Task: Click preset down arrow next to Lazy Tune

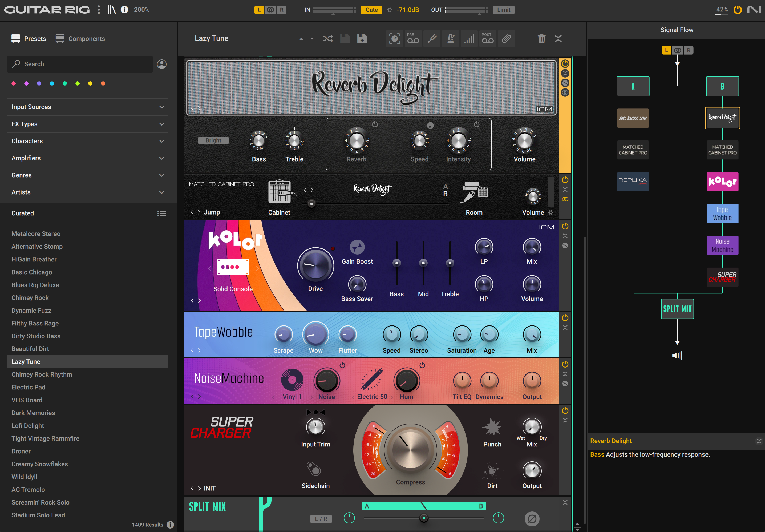Action: coord(312,39)
